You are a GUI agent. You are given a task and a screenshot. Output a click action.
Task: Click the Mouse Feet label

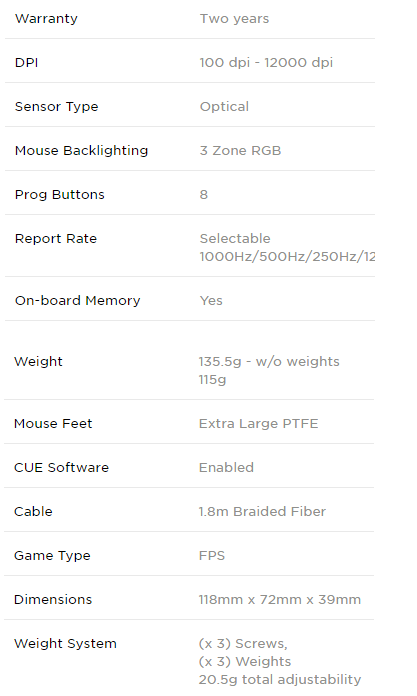[x=53, y=423]
